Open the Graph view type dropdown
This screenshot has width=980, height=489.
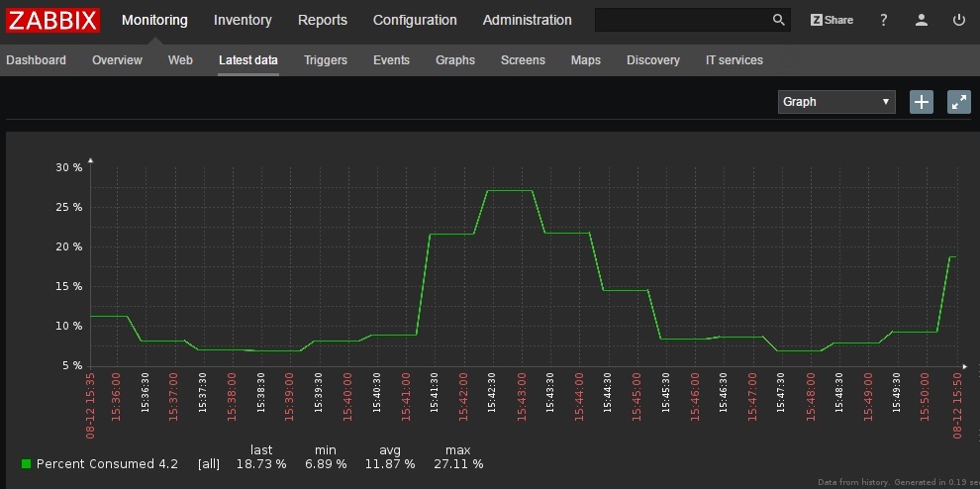(x=836, y=102)
